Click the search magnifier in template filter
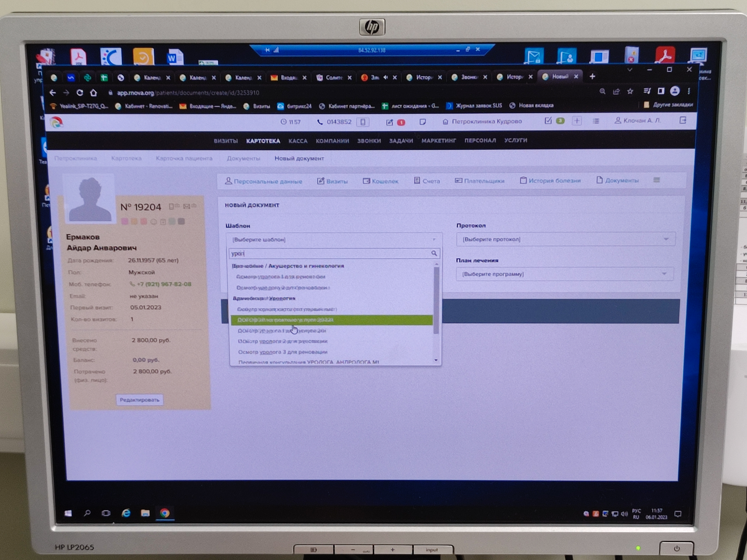 434,253
